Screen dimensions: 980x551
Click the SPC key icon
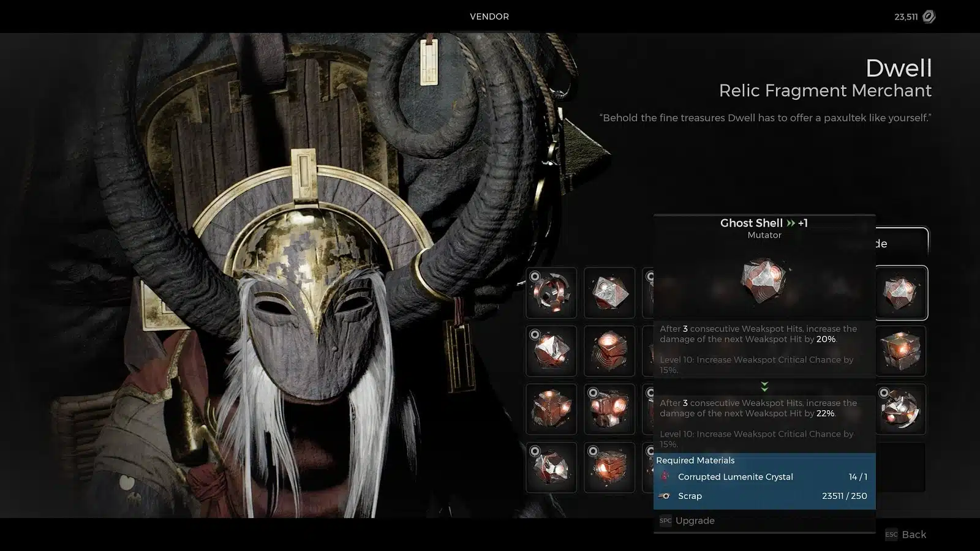point(665,521)
